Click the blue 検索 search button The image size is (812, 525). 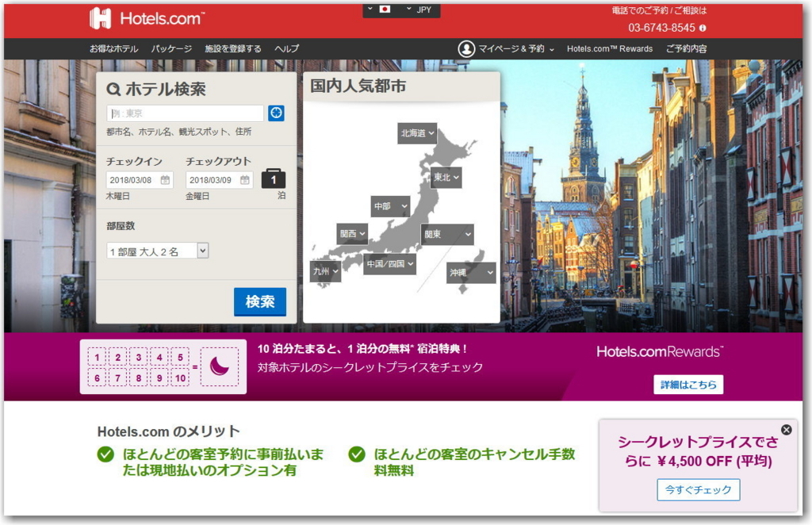[x=260, y=302]
